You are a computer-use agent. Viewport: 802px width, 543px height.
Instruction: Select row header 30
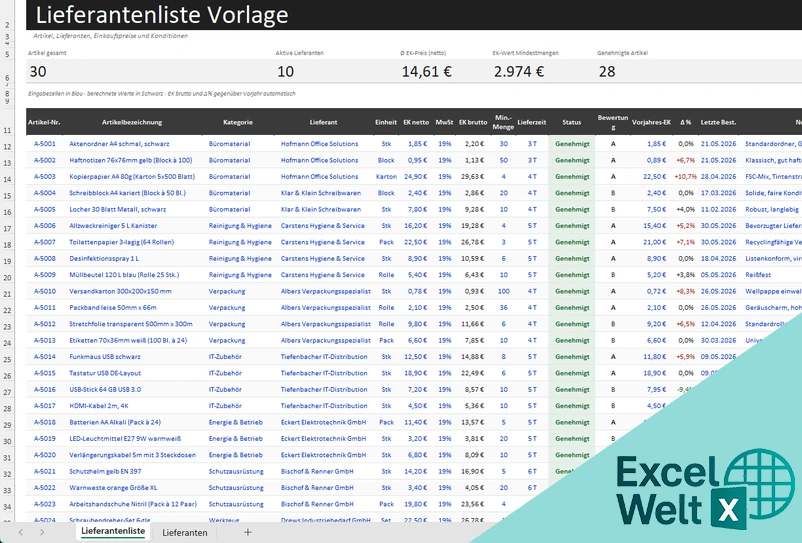(7, 441)
